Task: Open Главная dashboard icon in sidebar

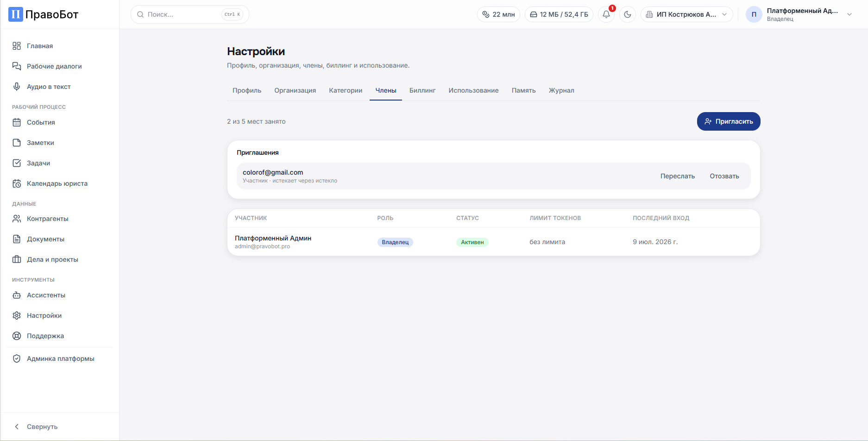Action: pos(17,46)
